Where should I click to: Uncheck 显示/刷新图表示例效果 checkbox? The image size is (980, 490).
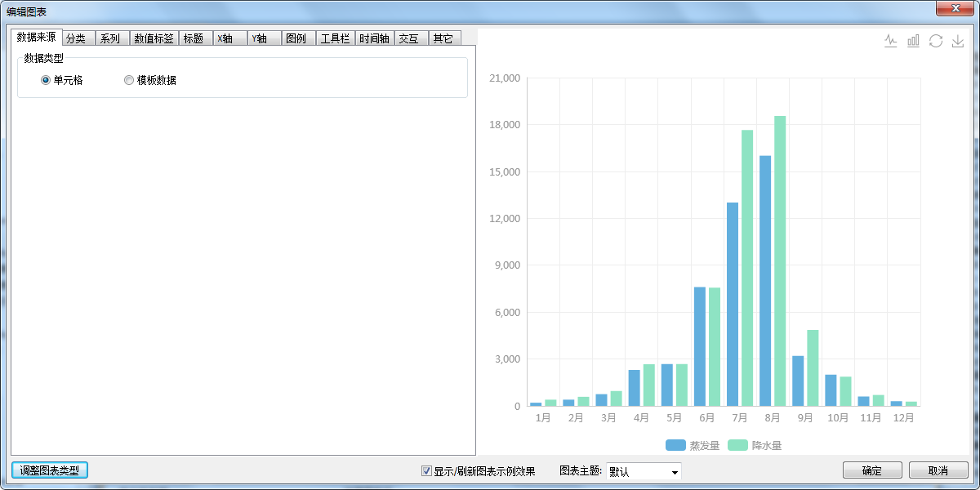tap(426, 470)
